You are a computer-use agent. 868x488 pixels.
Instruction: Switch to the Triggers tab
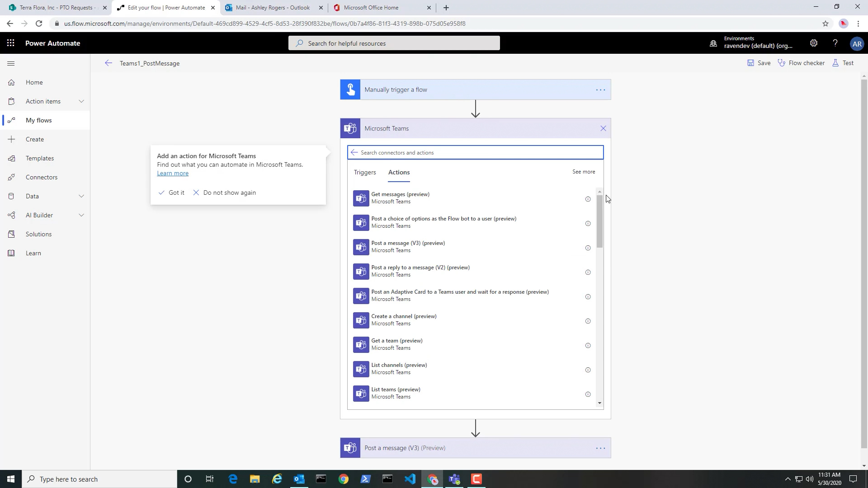point(365,172)
